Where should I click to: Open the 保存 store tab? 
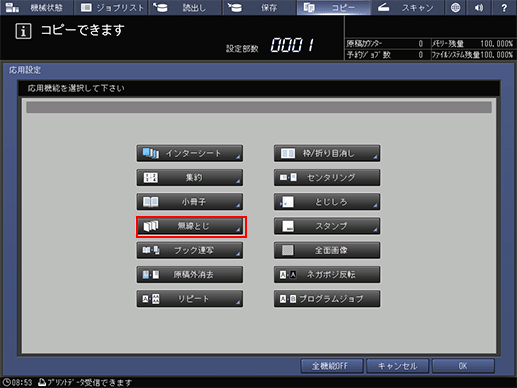[x=259, y=7]
